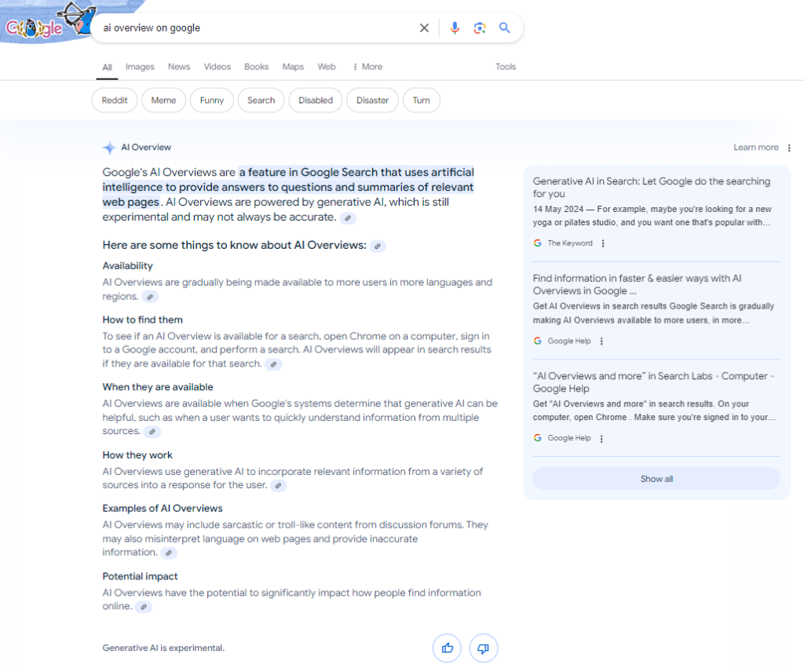The image size is (804, 672).
Task: Click link icon after 'response for the user'
Action: 279,485
